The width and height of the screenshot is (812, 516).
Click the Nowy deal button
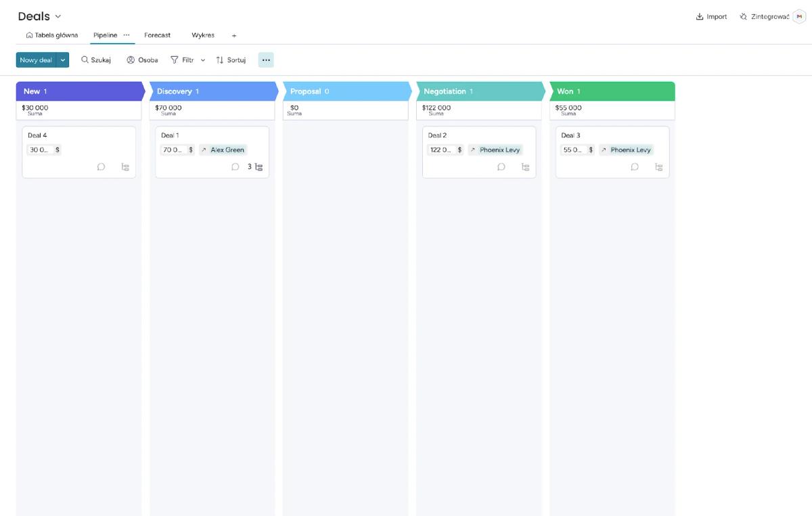coord(36,60)
